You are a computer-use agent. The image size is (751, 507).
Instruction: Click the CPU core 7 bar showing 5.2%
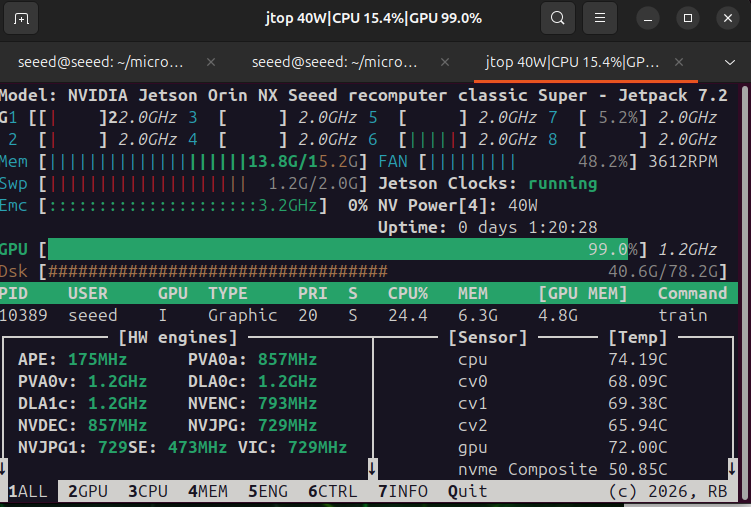point(613,118)
